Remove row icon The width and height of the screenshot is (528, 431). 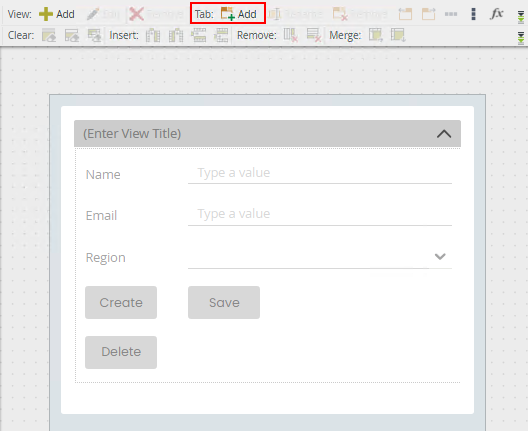click(x=314, y=35)
